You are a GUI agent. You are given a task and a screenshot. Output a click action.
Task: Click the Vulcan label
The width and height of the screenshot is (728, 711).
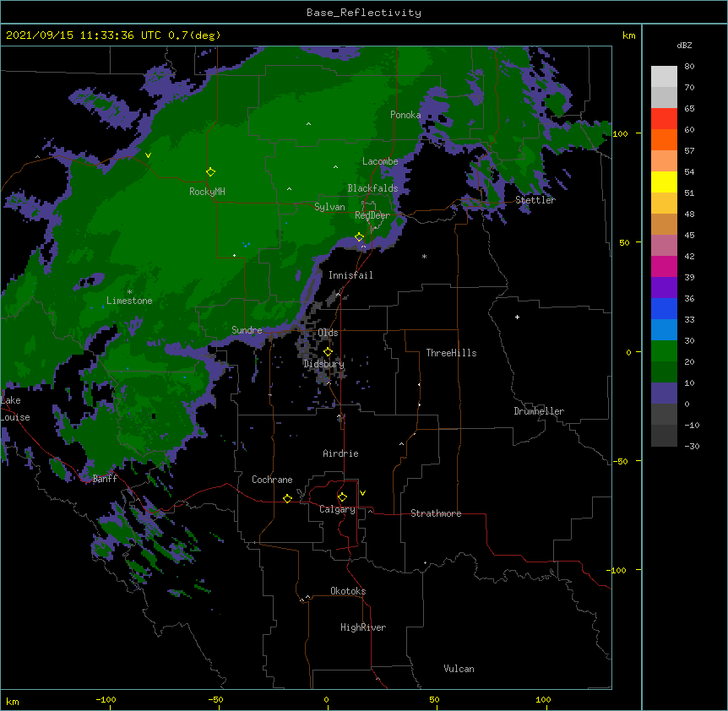(459, 669)
